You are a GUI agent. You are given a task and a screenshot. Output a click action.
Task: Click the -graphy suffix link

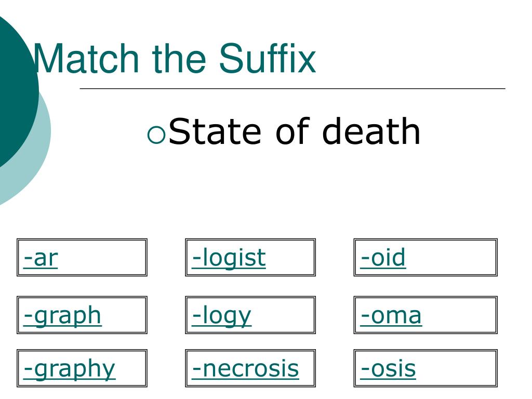point(69,369)
